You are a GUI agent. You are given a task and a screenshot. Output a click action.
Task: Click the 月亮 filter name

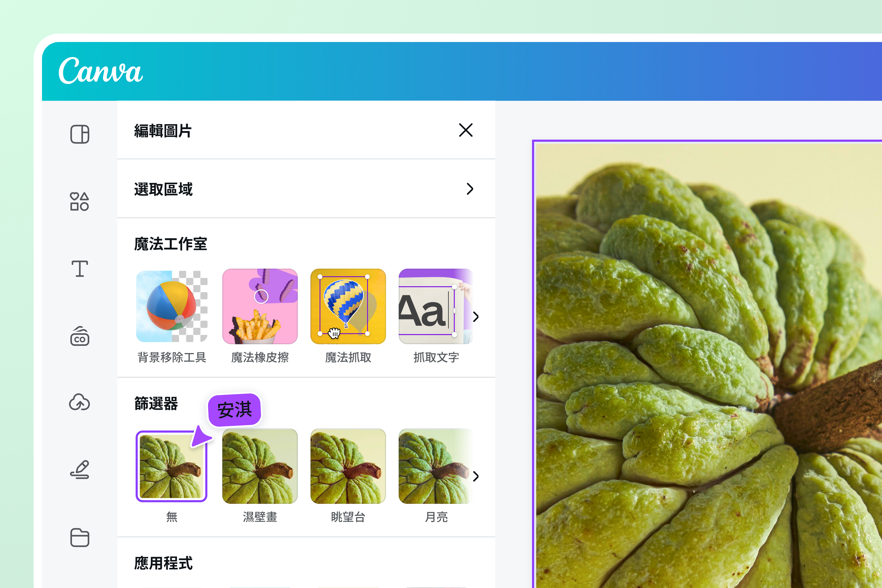coord(436,517)
